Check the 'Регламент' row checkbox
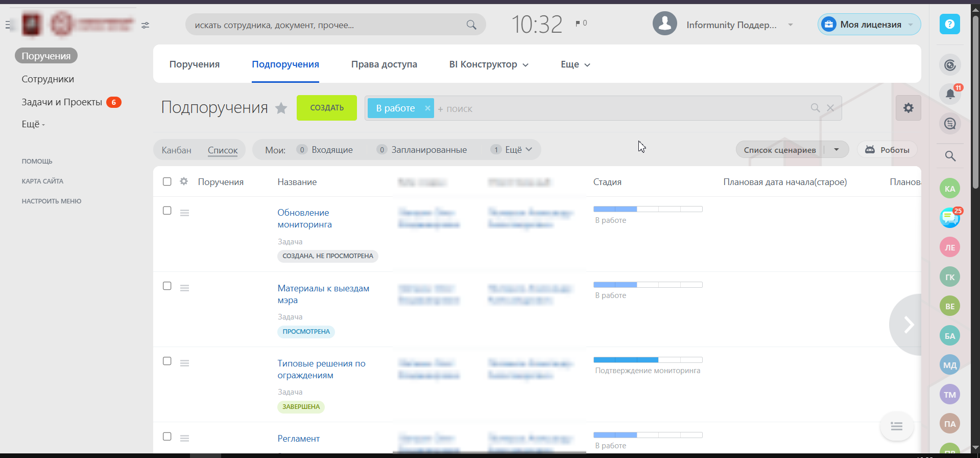Viewport: 980px width, 458px height. tap(167, 437)
